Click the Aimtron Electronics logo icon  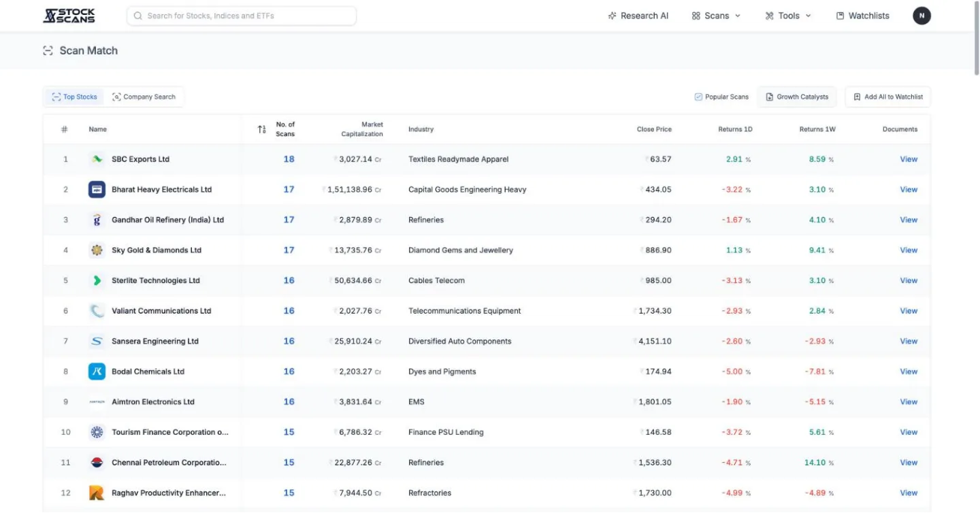pyautogui.click(x=97, y=402)
